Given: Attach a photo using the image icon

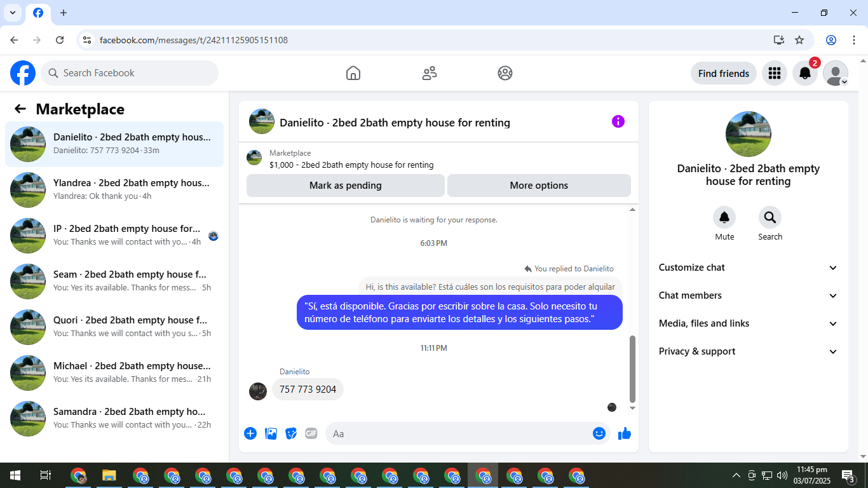Looking at the screenshot, I should [271, 433].
